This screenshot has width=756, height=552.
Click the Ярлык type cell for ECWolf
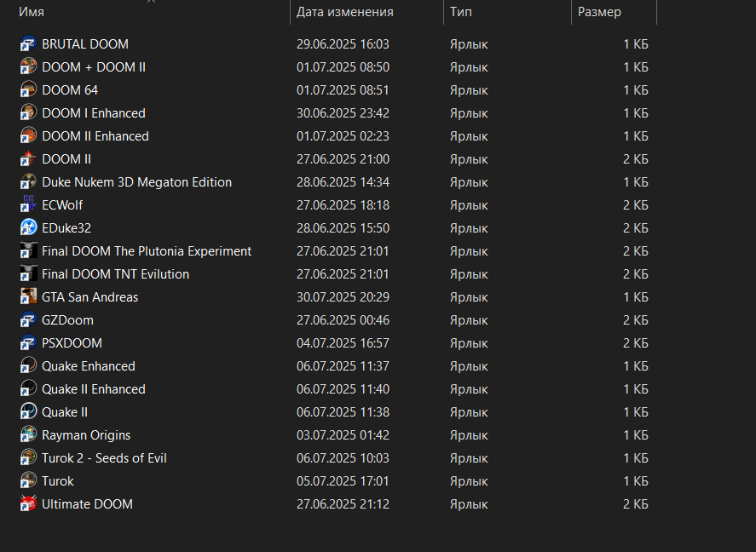pyautogui.click(x=469, y=205)
